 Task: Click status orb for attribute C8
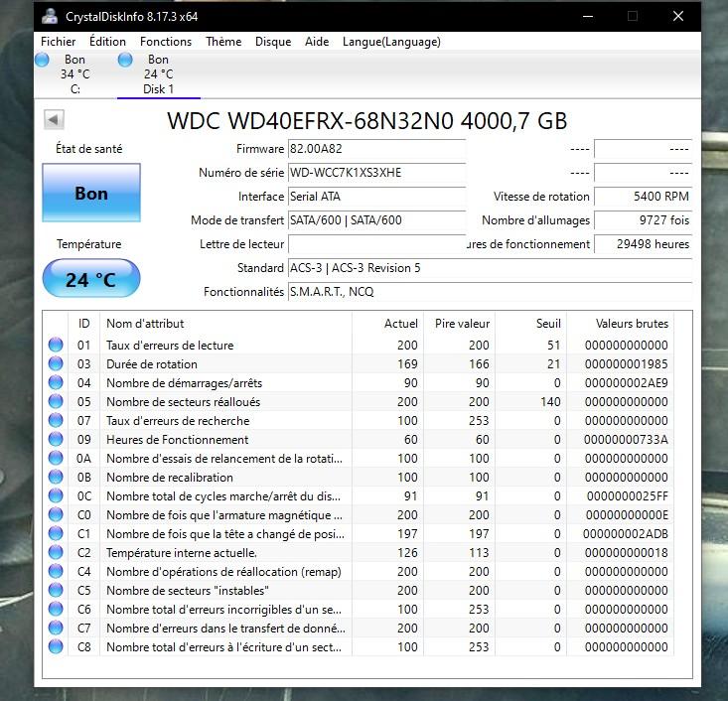point(56,646)
